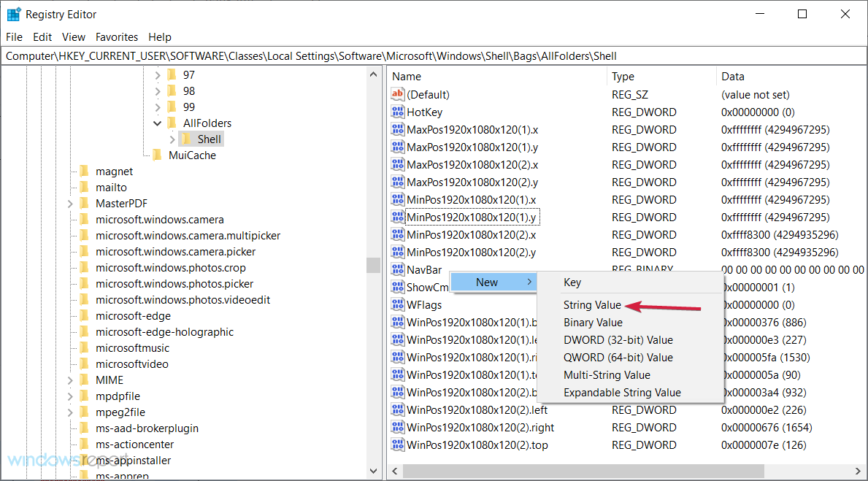Click the Registry Editor app icon in title bar
The height and width of the screenshot is (481, 868).
pos(14,15)
